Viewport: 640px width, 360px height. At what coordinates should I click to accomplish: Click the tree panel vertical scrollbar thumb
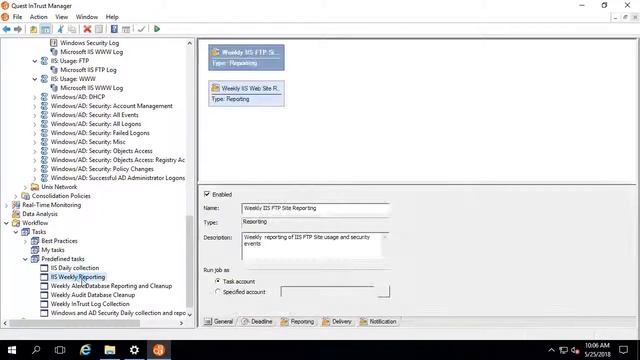coord(189,261)
